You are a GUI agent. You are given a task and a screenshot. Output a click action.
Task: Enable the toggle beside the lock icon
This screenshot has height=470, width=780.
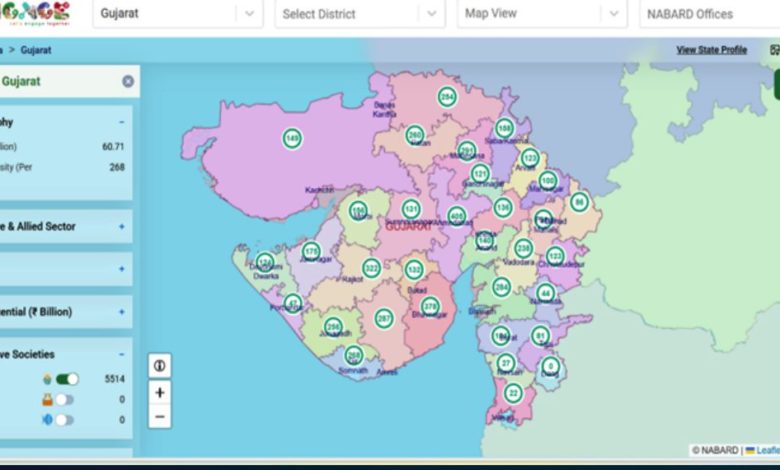(64, 399)
